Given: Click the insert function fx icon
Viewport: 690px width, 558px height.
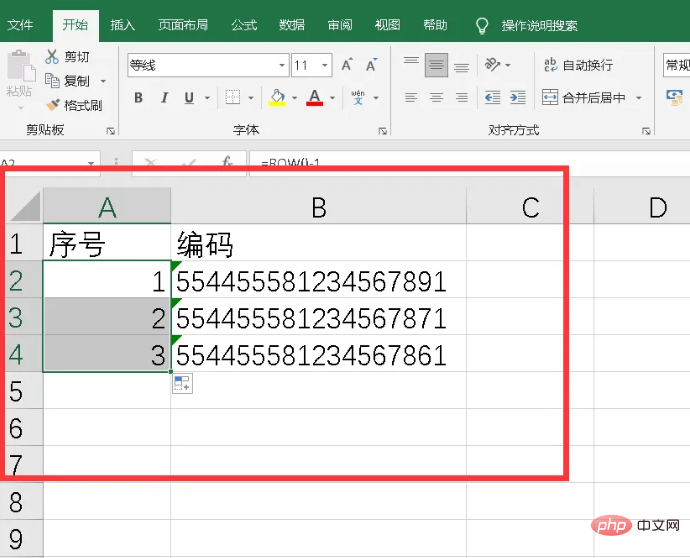Looking at the screenshot, I should click(227, 162).
